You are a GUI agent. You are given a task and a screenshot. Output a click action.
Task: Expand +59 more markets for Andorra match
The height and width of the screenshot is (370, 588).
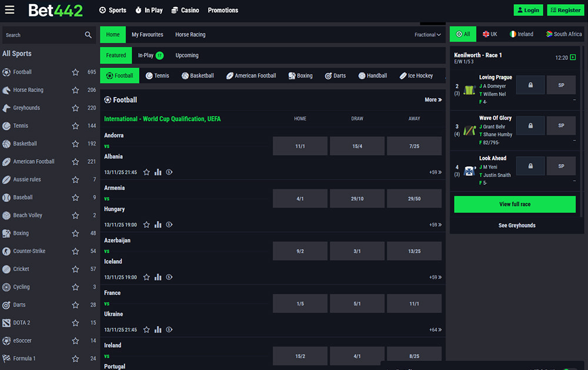(435, 173)
